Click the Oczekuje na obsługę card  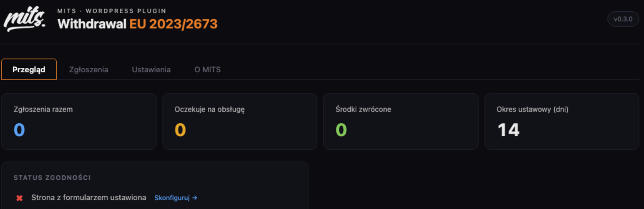click(x=240, y=121)
